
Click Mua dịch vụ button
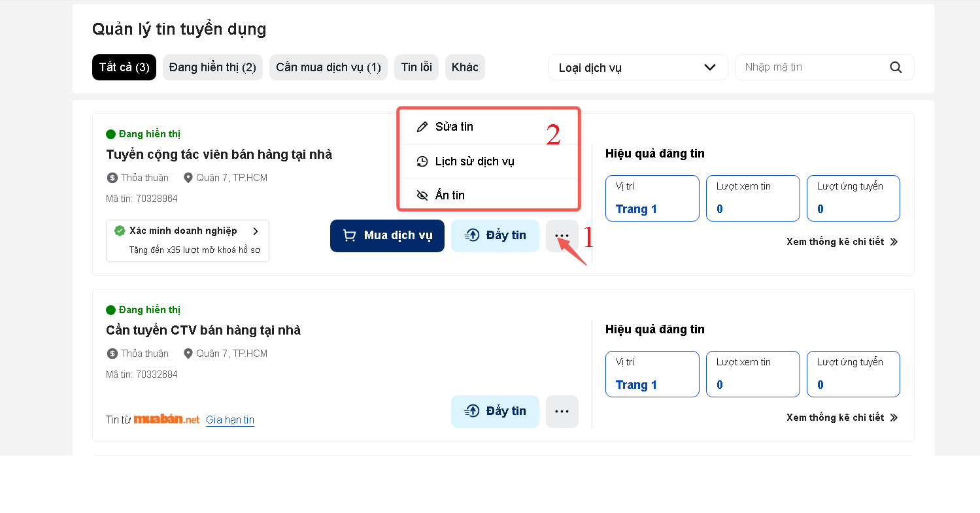click(387, 236)
